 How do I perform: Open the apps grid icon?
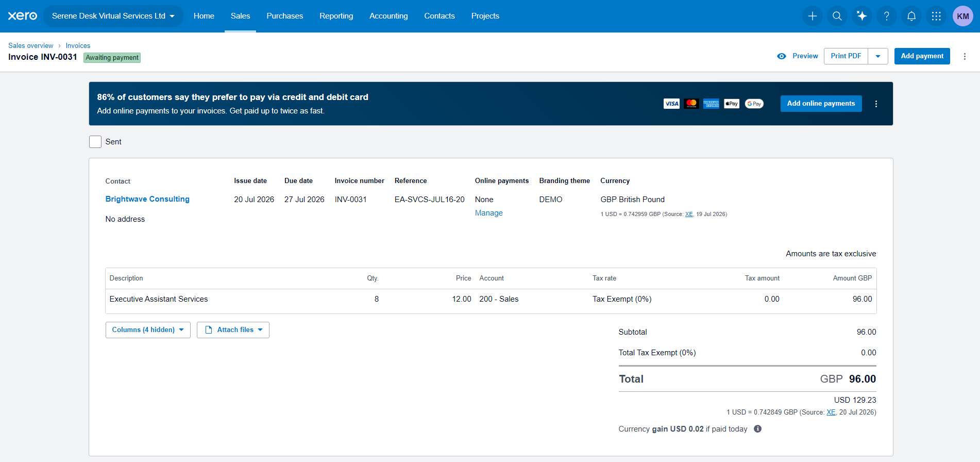936,16
